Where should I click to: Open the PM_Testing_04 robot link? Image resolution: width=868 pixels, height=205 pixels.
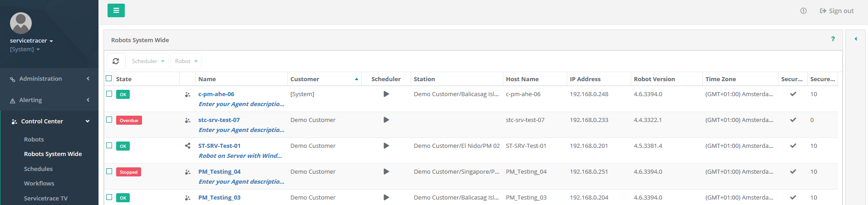coord(219,172)
